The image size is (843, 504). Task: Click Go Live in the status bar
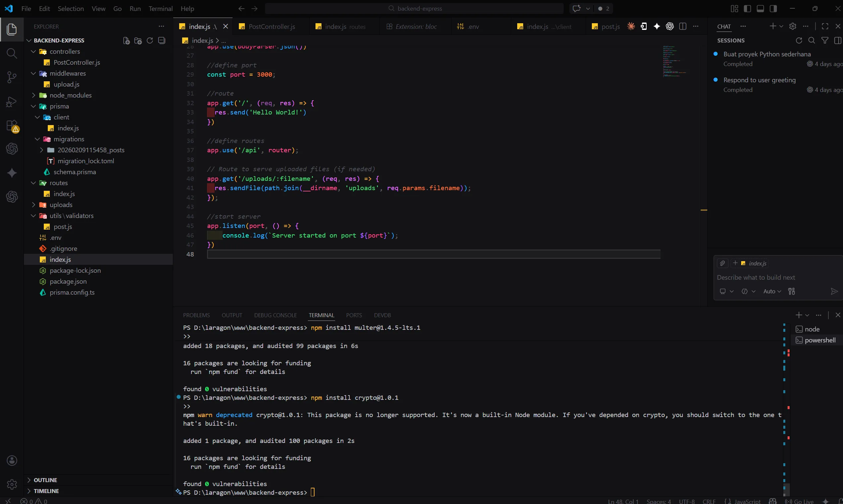(800, 501)
